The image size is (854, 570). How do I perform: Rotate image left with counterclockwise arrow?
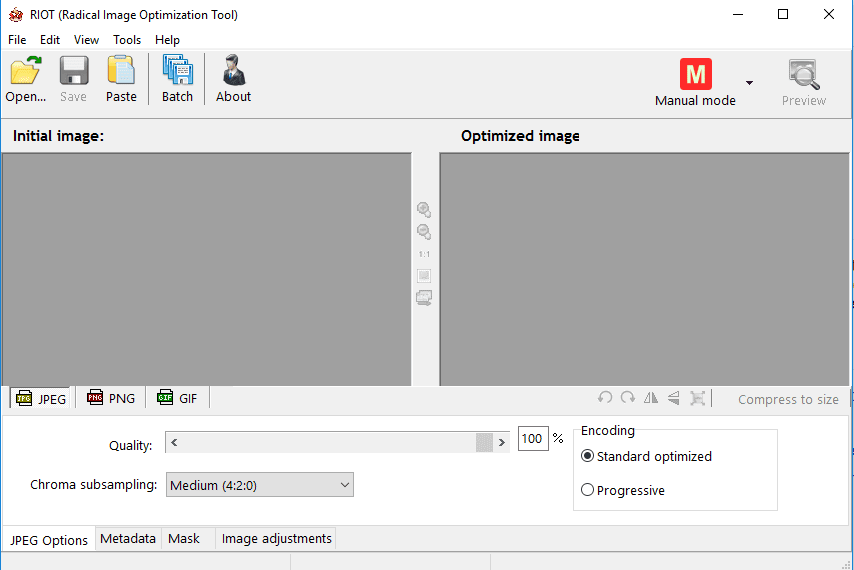click(x=605, y=398)
